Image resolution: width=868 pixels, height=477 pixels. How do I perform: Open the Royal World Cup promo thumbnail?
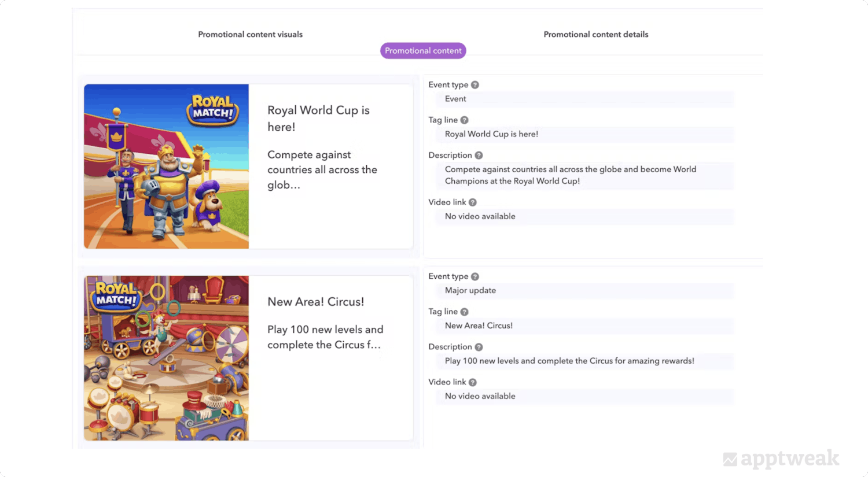[x=166, y=167]
